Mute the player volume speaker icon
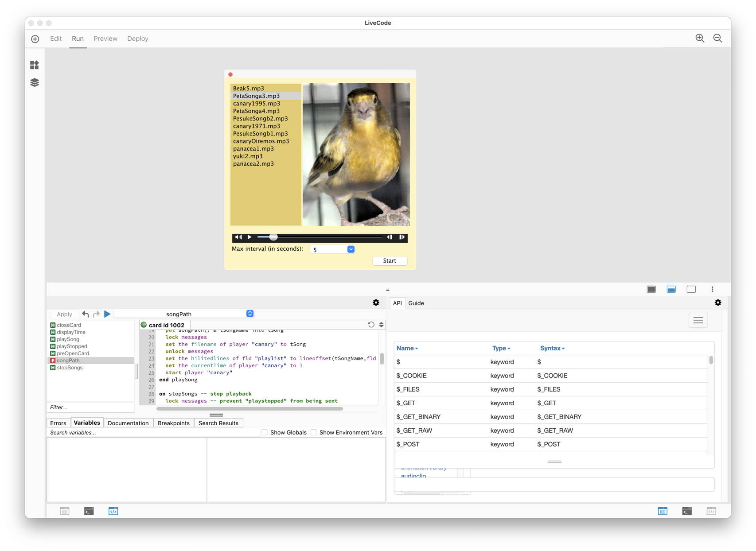This screenshot has width=756, height=551. pyautogui.click(x=238, y=237)
